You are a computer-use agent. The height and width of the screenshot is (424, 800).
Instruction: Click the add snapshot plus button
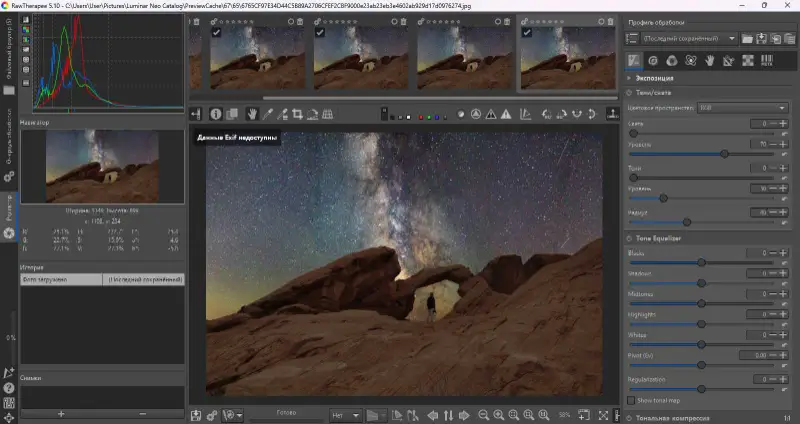(x=61, y=414)
